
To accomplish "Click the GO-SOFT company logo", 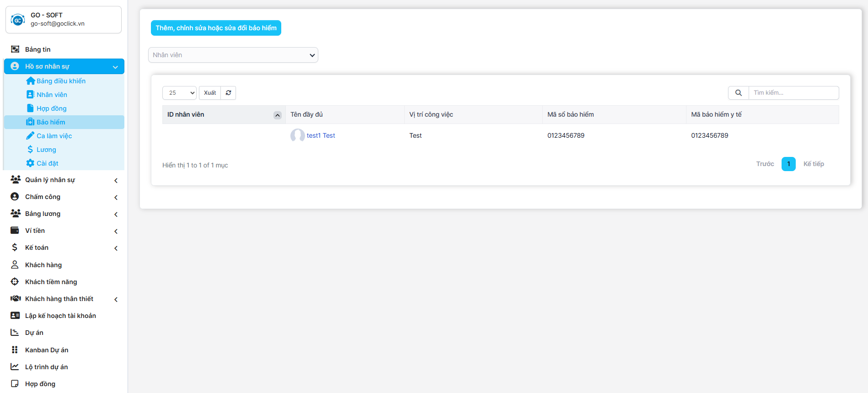I will pos(18,20).
